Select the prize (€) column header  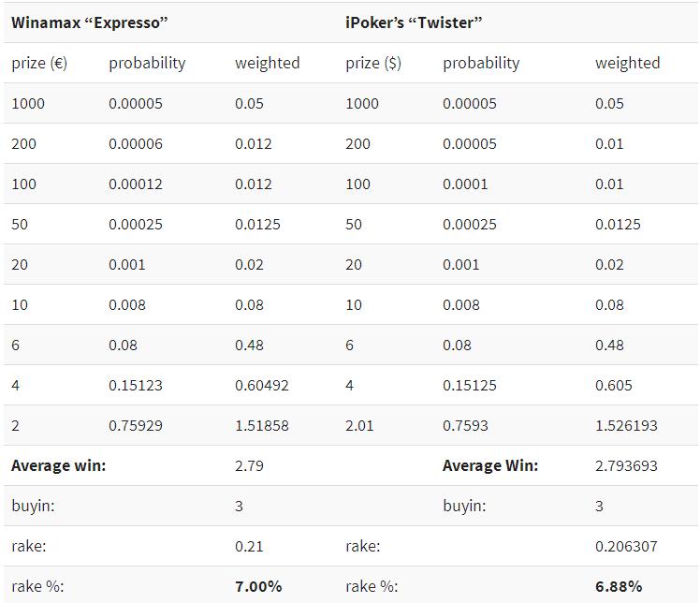(39, 63)
